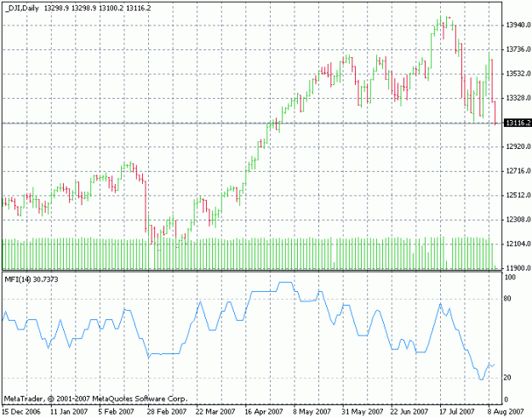Click the 12308.0 price axis label
Viewport: 532px width, 418px height.
pyautogui.click(x=518, y=220)
